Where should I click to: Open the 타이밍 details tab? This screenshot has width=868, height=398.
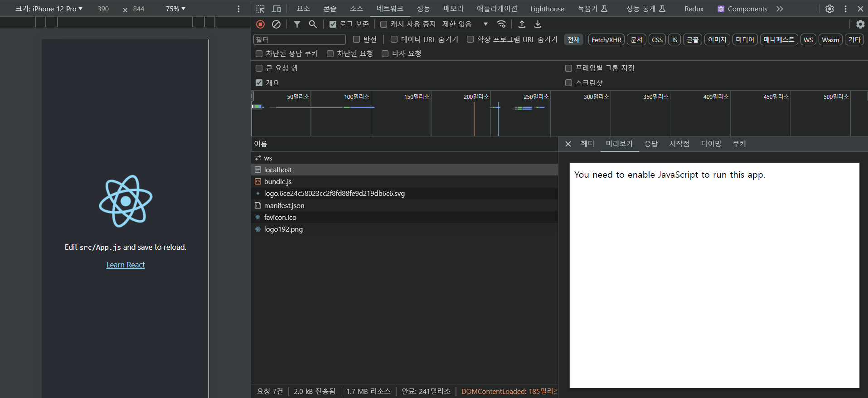pyautogui.click(x=711, y=144)
